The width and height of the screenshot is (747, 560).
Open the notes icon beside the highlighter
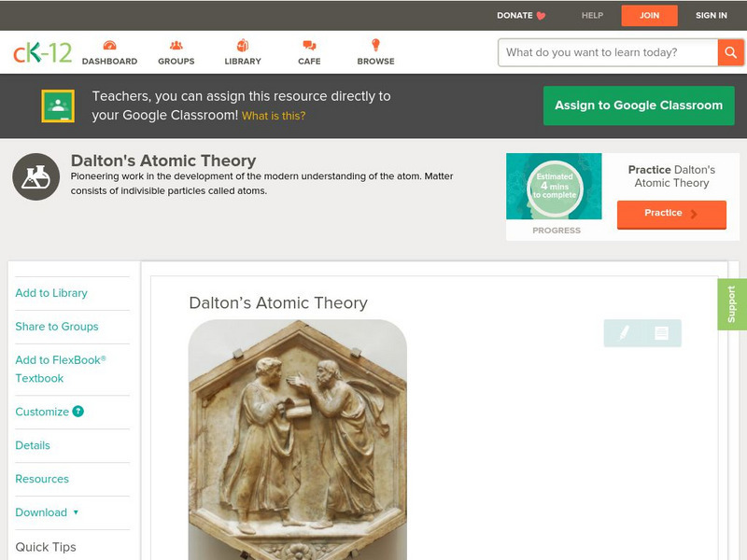coord(661,333)
